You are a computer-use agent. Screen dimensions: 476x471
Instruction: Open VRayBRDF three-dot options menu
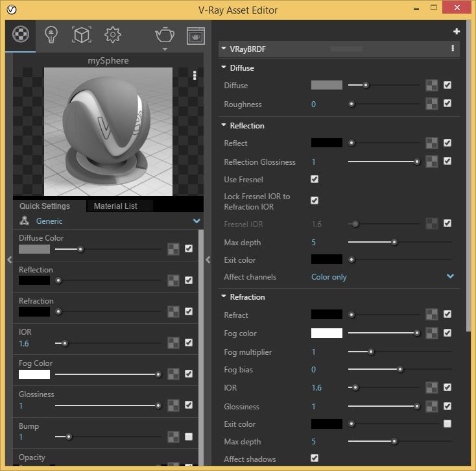tap(453, 48)
